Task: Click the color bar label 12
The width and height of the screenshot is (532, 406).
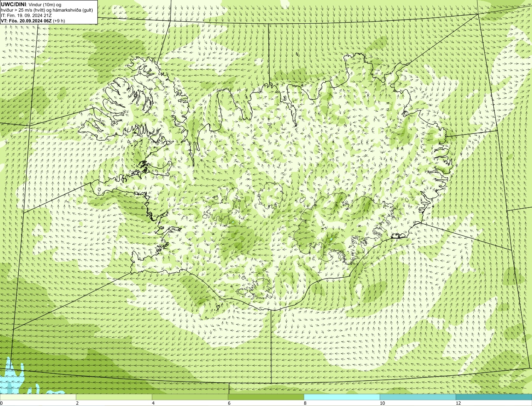Action: [x=458, y=403]
